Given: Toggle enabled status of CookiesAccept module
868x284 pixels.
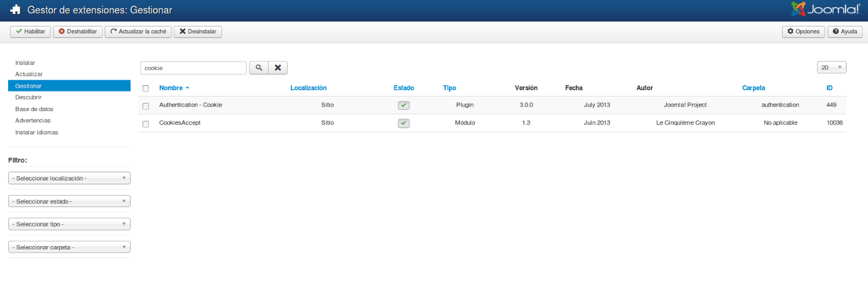Looking at the screenshot, I should [403, 123].
